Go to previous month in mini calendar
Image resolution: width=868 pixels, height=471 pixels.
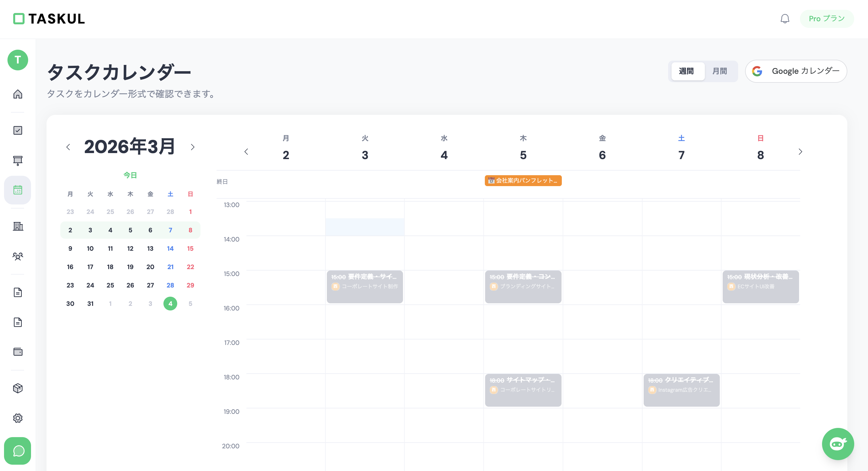click(68, 147)
